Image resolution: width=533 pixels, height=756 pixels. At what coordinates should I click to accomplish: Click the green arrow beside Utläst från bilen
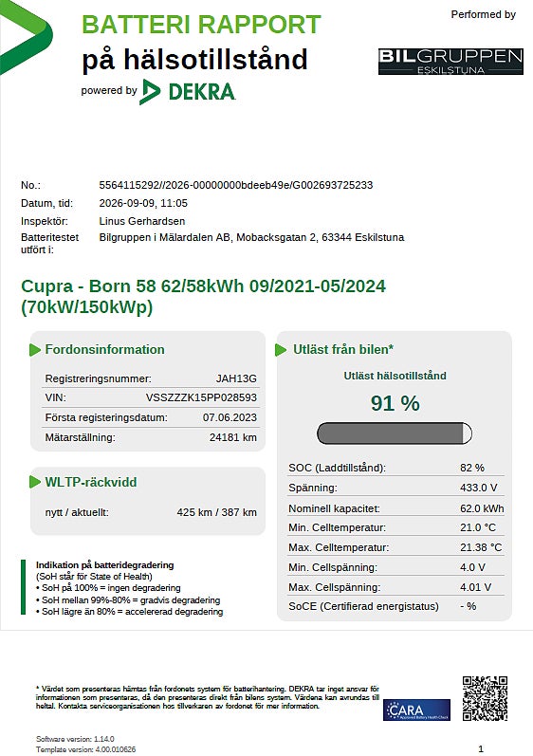(281, 350)
